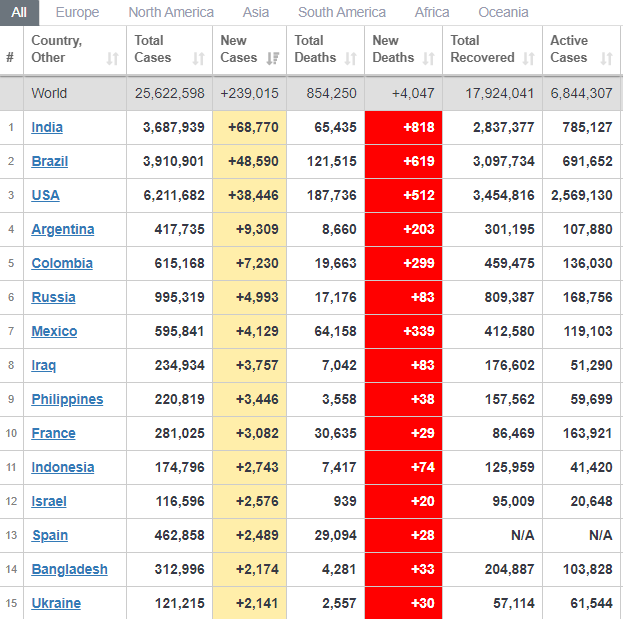Click the New Deaths sort arrows
Viewport: 623px width, 619px height.
pos(428,59)
